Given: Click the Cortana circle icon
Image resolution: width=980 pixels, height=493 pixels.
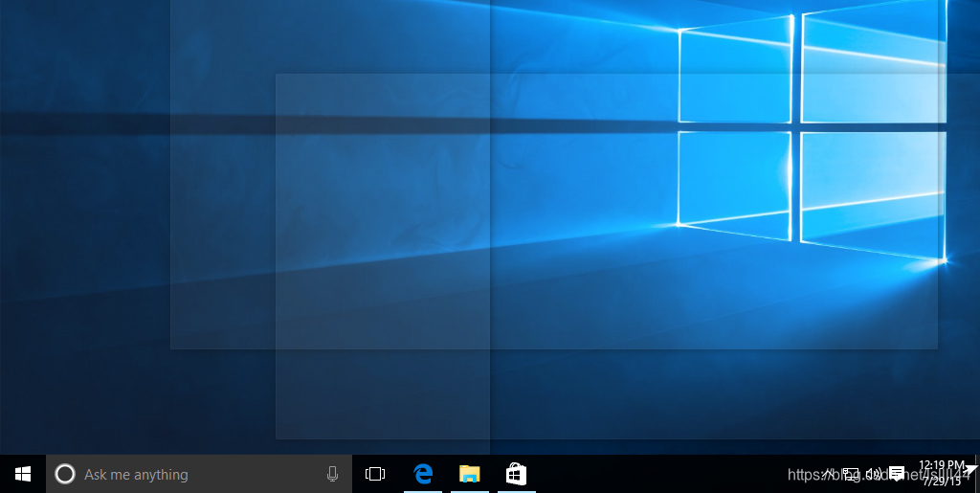Looking at the screenshot, I should pyautogui.click(x=65, y=474).
